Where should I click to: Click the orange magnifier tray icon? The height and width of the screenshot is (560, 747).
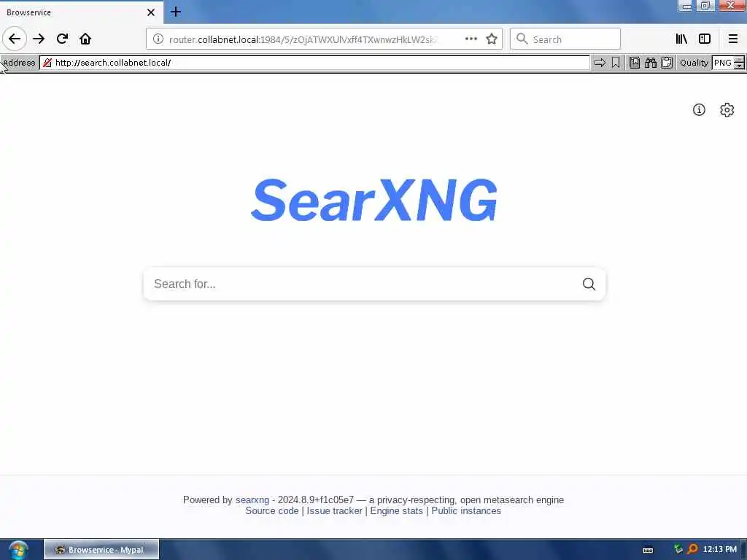click(x=693, y=549)
